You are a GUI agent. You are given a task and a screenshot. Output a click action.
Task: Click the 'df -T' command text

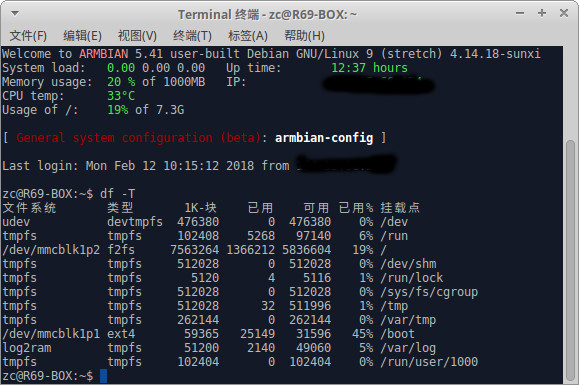[117, 194]
